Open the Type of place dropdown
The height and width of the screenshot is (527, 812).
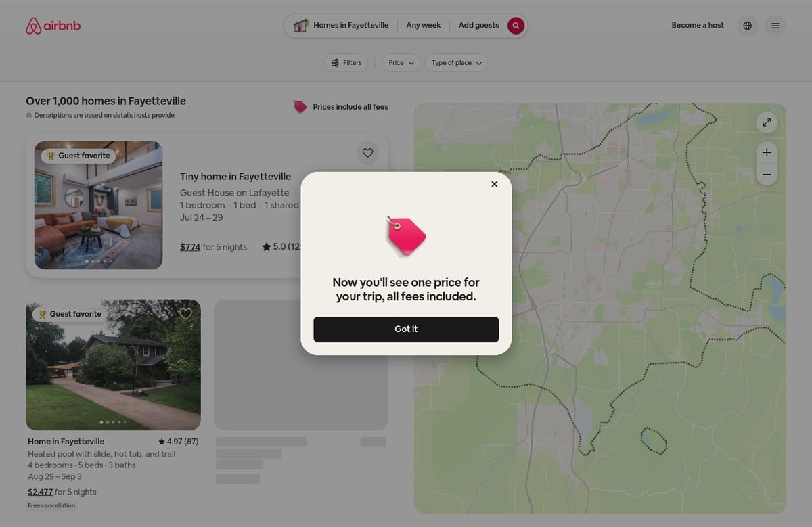click(456, 63)
